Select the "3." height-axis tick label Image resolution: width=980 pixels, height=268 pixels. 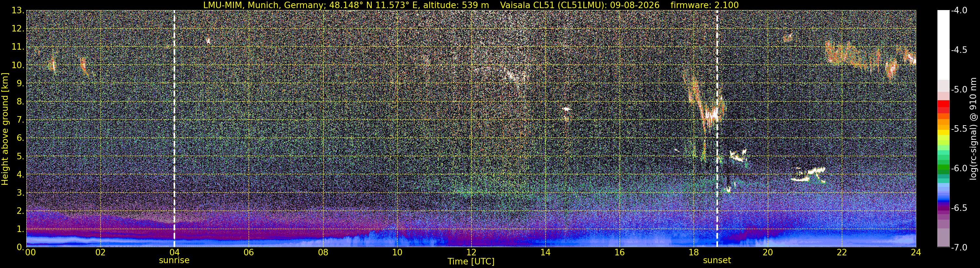coord(20,192)
